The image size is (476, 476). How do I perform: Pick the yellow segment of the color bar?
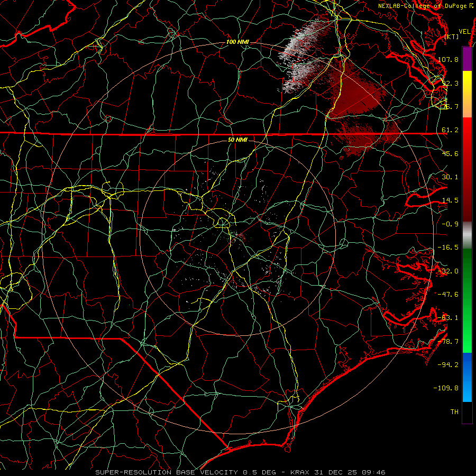click(x=467, y=94)
